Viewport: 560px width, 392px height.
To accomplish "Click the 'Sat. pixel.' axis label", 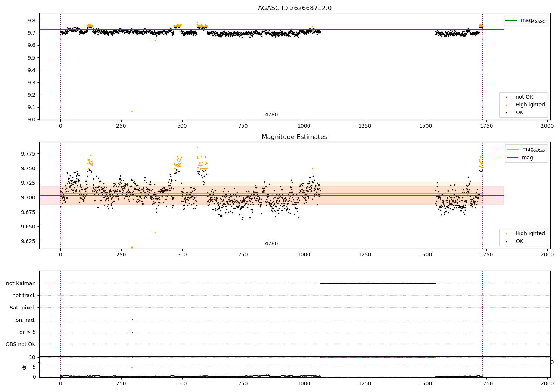I will pyautogui.click(x=23, y=308).
